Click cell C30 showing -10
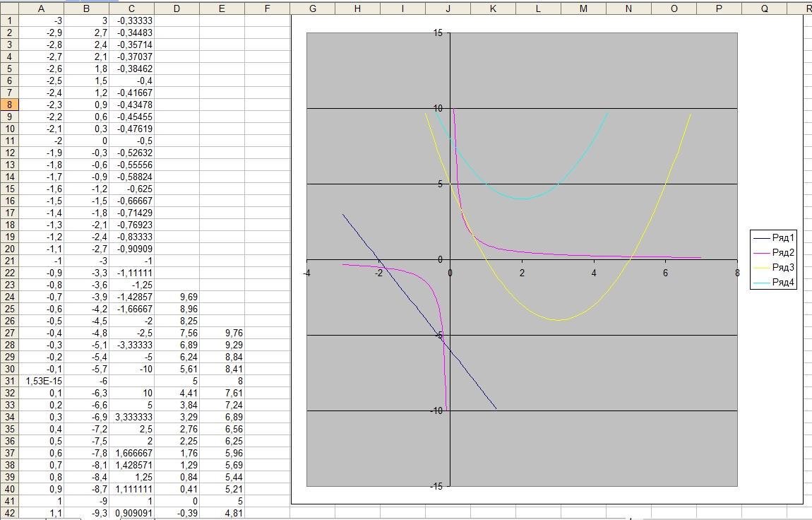The height and width of the screenshot is (520, 812). [131, 369]
